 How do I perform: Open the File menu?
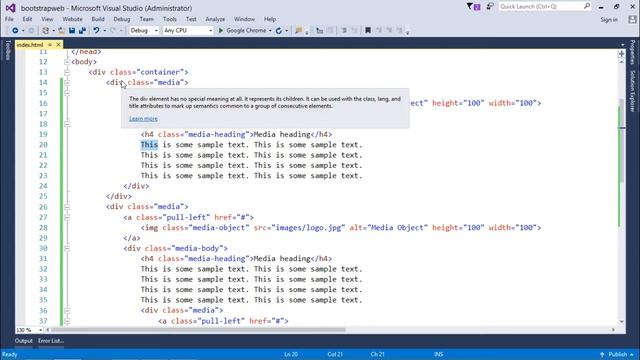(x=9, y=19)
